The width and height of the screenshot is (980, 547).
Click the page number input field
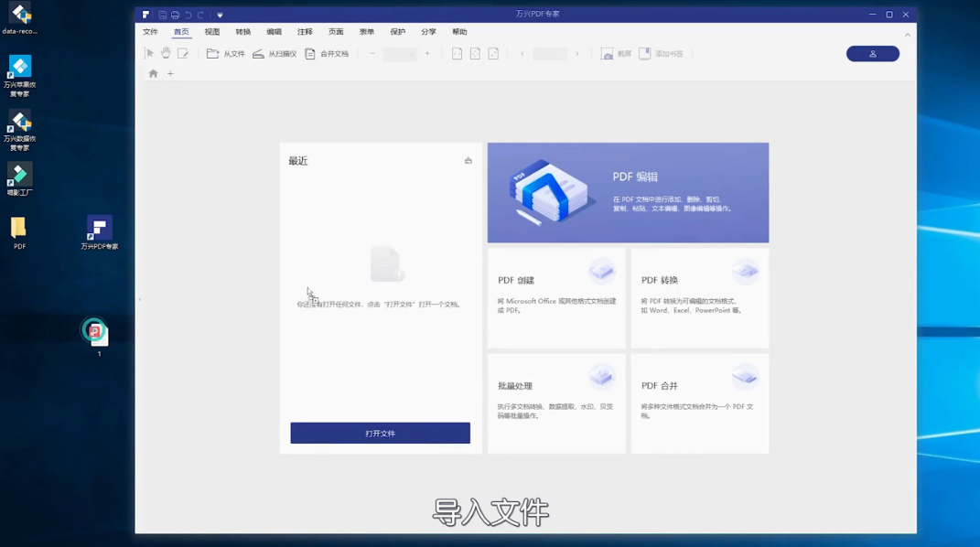click(550, 54)
